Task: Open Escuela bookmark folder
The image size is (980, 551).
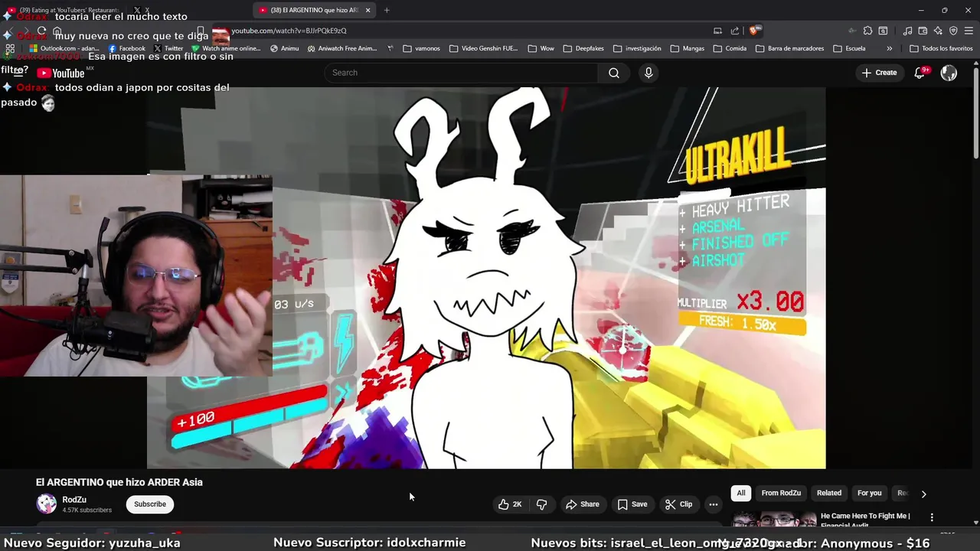Action: 849,48
